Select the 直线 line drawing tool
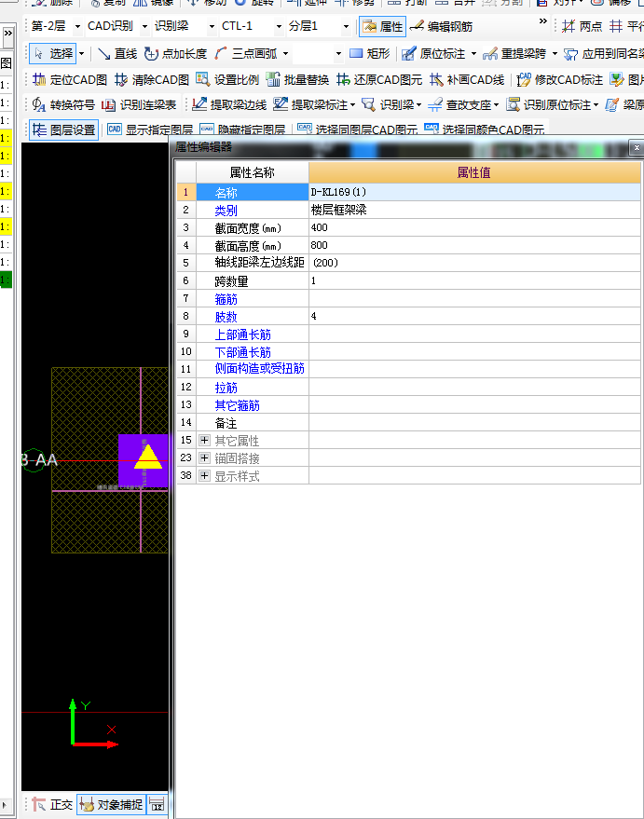 (x=117, y=53)
